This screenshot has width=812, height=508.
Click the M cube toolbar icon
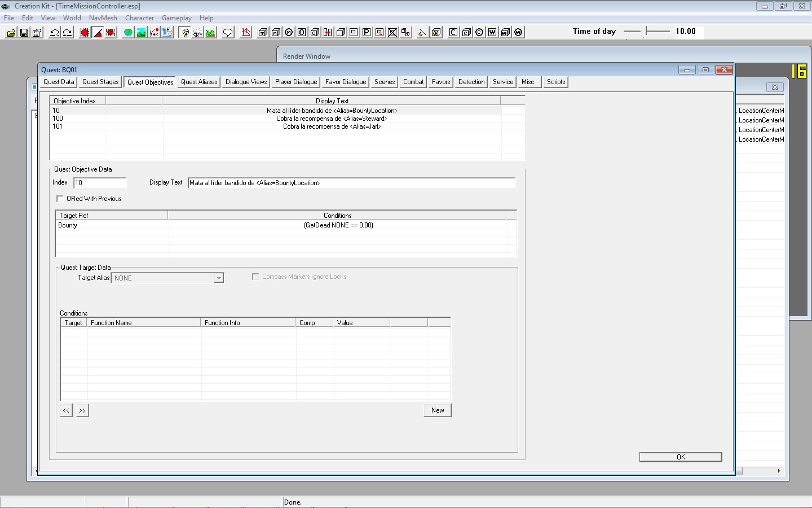[x=276, y=32]
